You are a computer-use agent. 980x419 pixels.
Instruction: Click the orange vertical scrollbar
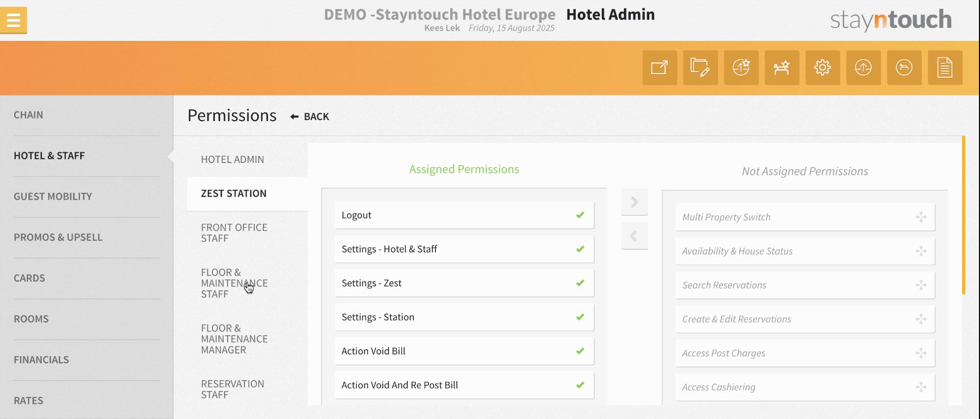[964, 215]
